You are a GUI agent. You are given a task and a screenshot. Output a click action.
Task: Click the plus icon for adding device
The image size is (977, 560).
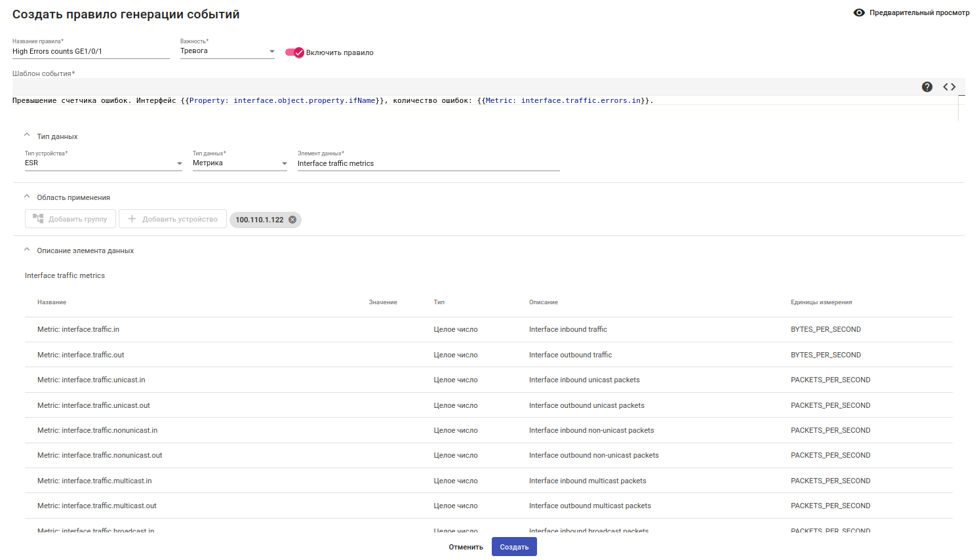132,219
